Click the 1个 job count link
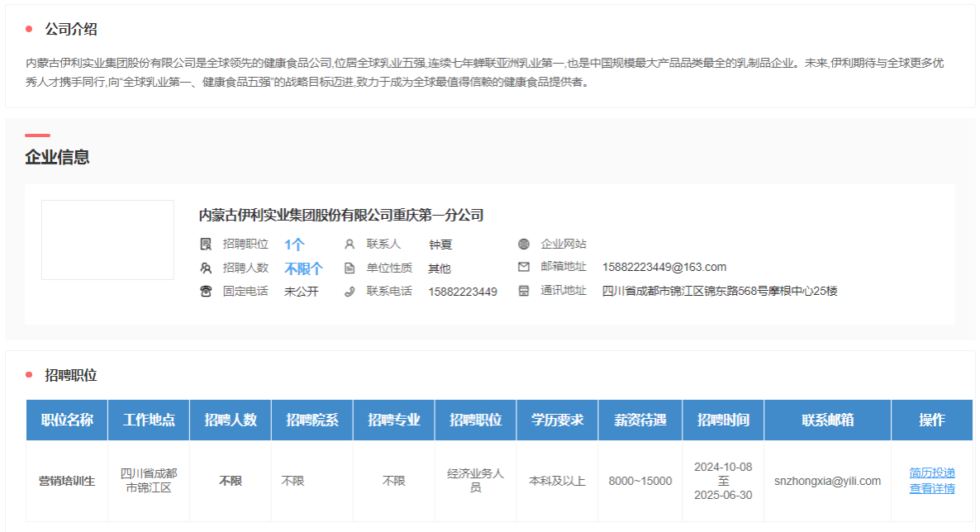980x532 pixels. pos(294,245)
